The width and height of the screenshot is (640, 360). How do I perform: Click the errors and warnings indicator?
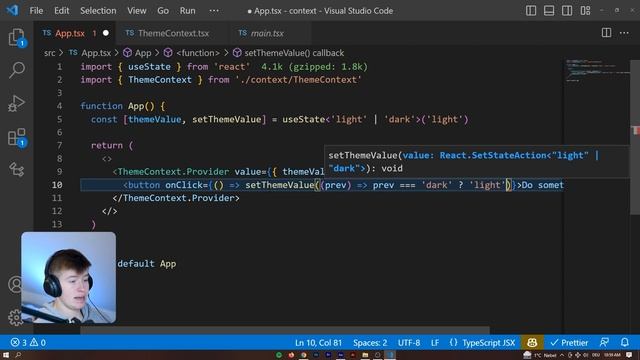pos(28,342)
